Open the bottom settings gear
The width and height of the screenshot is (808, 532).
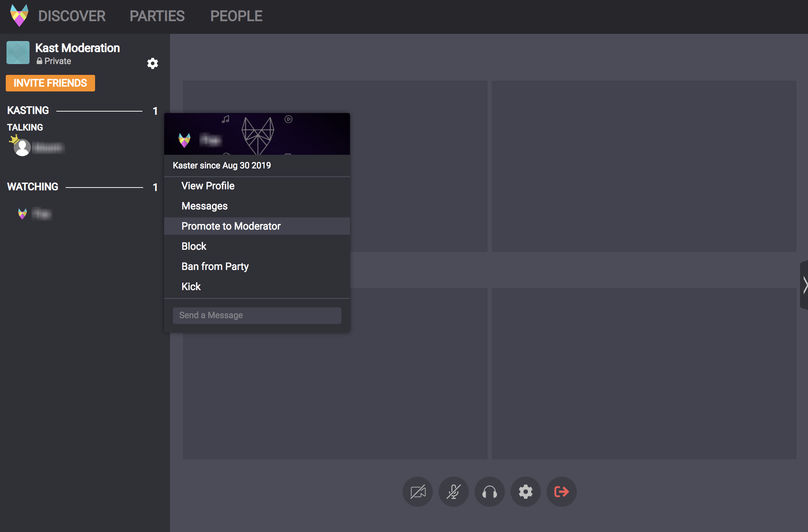tap(526, 492)
